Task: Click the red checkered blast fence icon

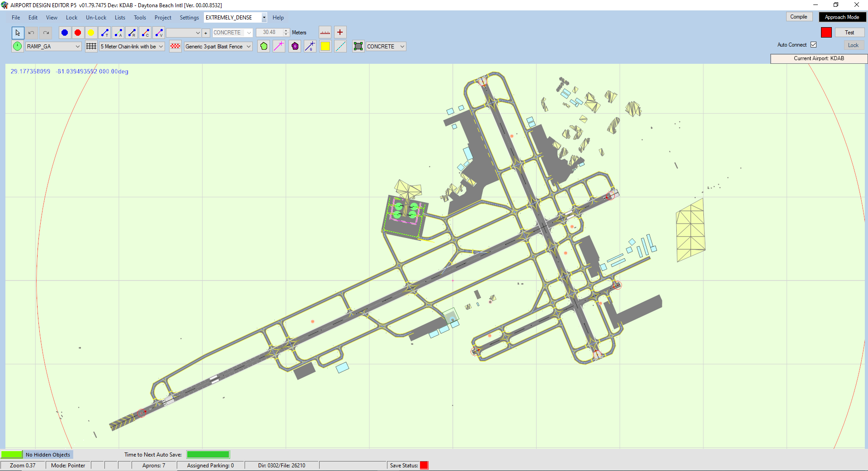Action: tap(175, 46)
